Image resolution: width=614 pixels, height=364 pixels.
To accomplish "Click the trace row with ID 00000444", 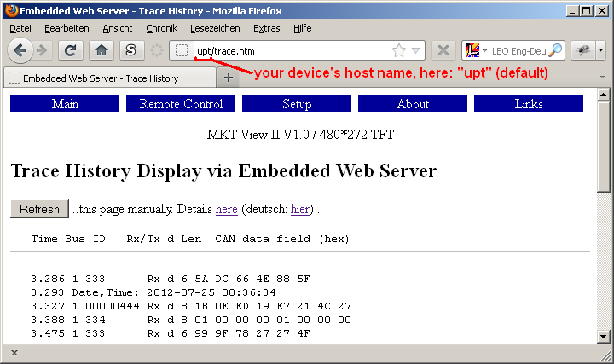I will click(x=191, y=306).
